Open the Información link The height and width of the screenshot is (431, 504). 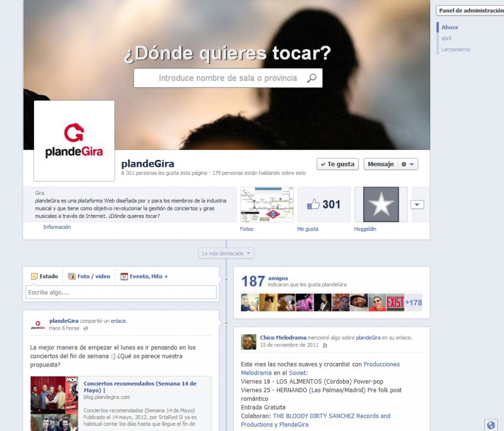pos(57,227)
